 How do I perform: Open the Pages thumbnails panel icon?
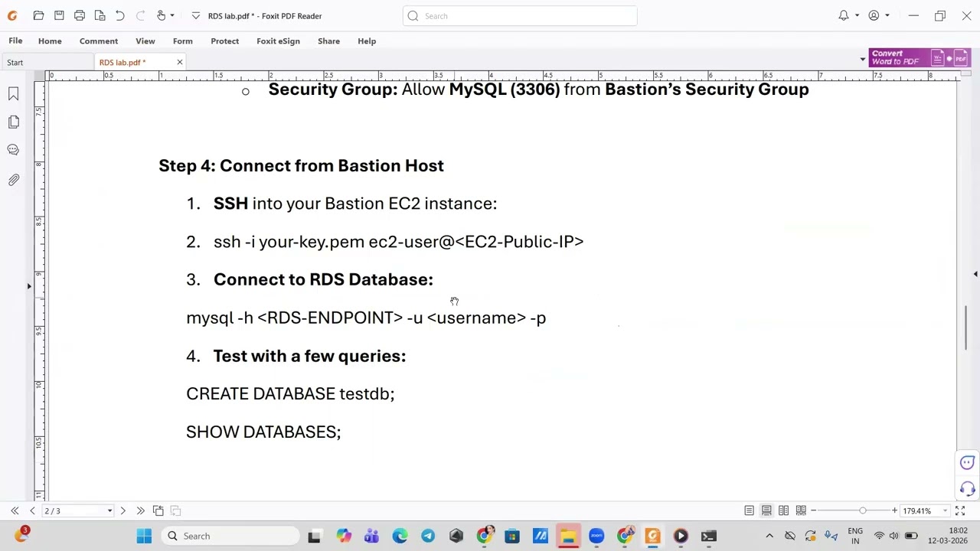click(13, 122)
